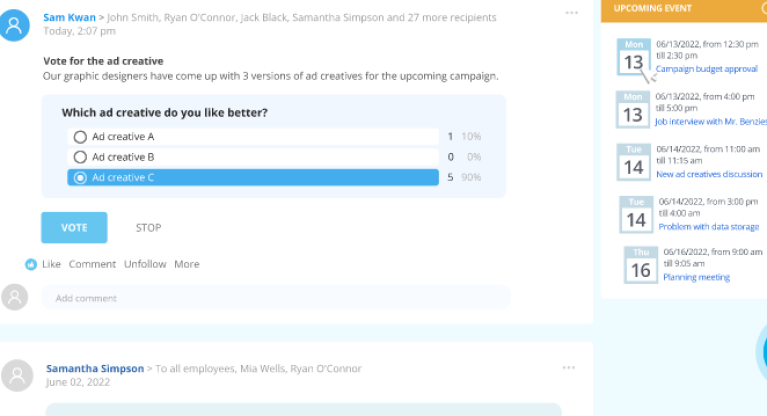This screenshot has width=767, height=416.
Task: Open Sam Kwan post options menu
Action: pos(571,13)
